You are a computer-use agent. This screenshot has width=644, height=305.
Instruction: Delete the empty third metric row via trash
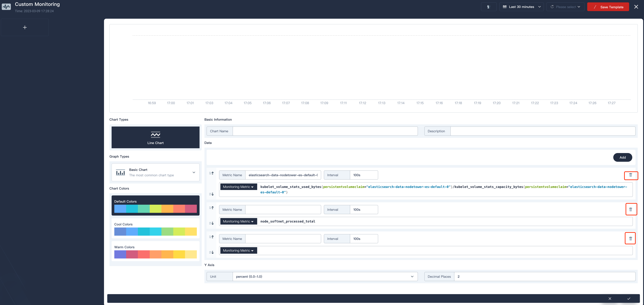coord(631,238)
